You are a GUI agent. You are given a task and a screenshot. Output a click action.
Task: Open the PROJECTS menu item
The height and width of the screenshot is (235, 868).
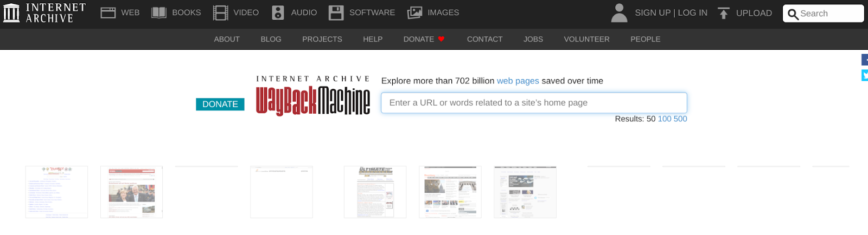[x=322, y=39]
